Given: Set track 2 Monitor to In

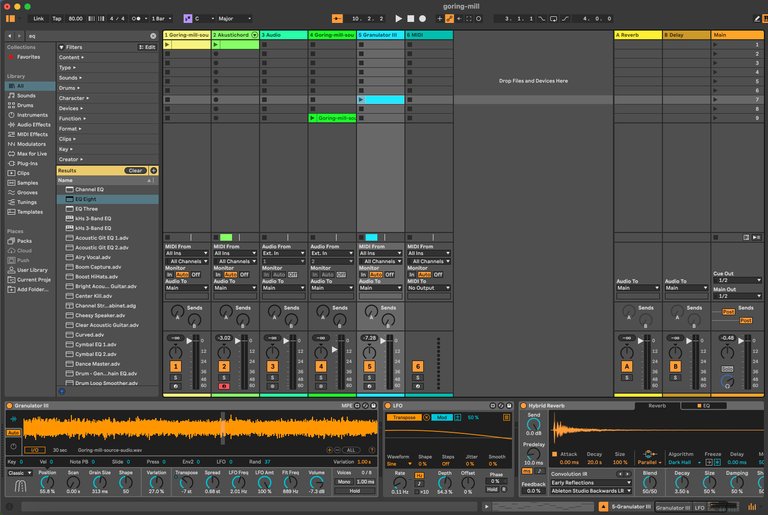Looking at the screenshot, I should coord(218,275).
